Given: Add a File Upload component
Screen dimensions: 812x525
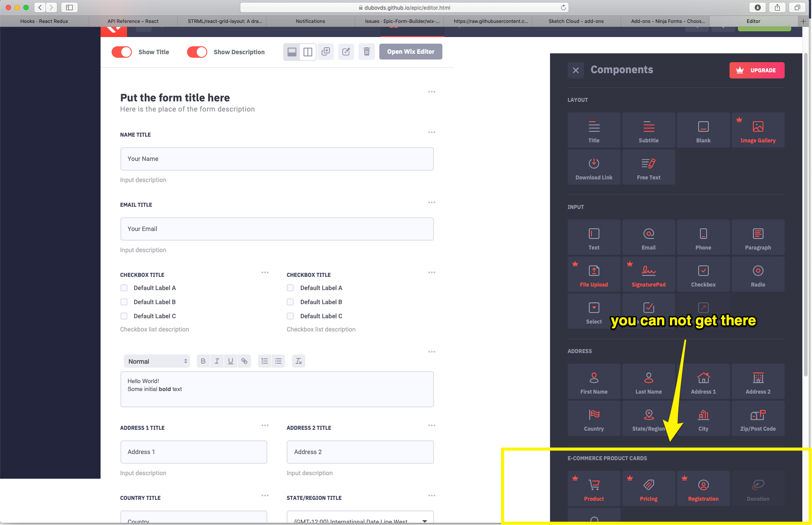Looking at the screenshot, I should coord(593,273).
